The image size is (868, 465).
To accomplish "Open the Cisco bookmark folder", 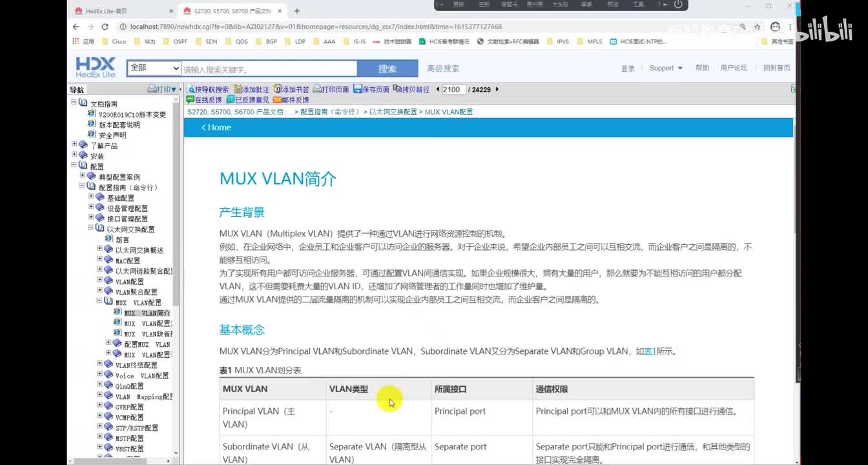I will [x=114, y=41].
